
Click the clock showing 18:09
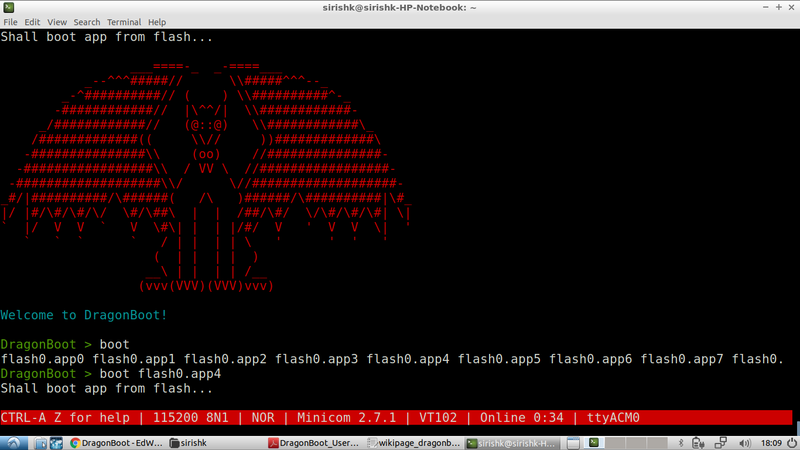(771, 442)
